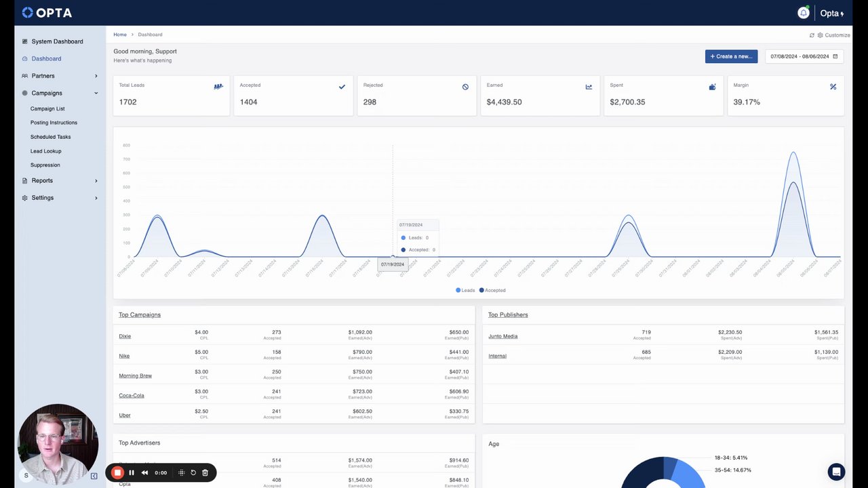
Task: Click the Rejected ban icon
Action: [x=465, y=87]
